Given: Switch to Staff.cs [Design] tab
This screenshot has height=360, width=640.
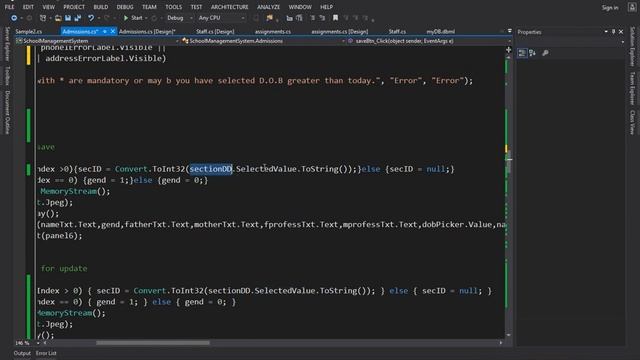Looking at the screenshot, I should coord(215,31).
